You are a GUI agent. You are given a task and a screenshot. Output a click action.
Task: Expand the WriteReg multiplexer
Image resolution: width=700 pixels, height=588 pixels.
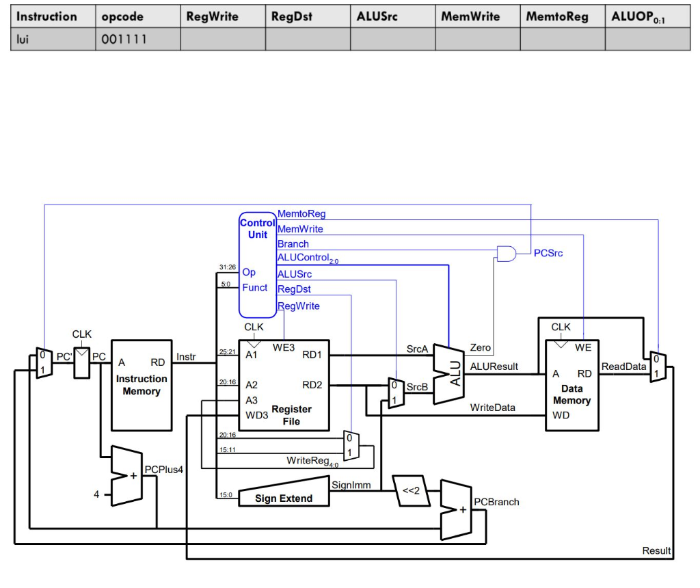(353, 444)
